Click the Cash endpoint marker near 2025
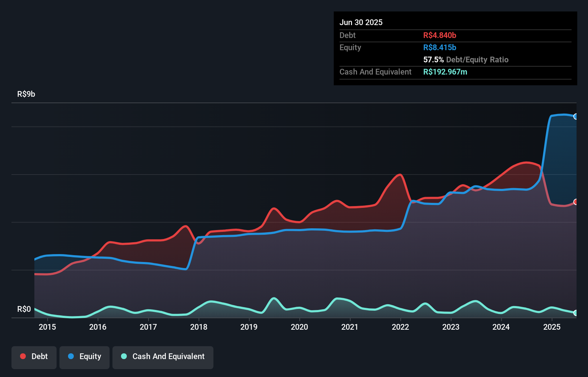The width and height of the screenshot is (588, 377). [575, 312]
